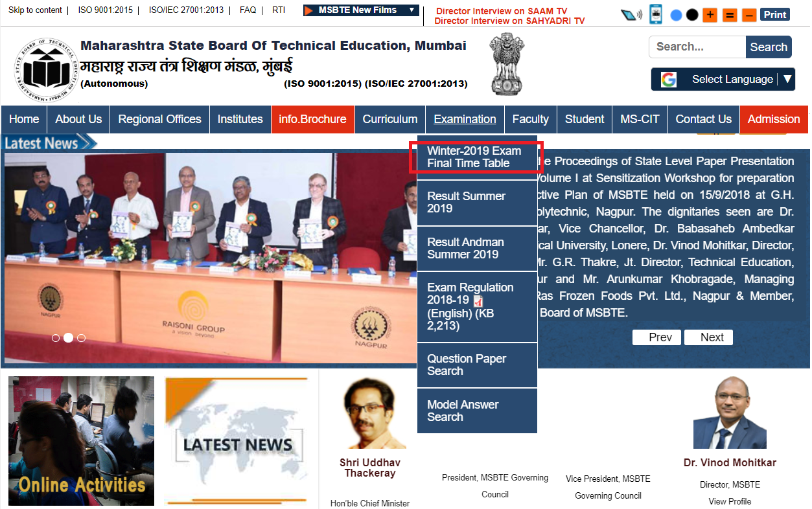Click the Search input field
Image resolution: width=812 pixels, height=509 pixels.
click(x=697, y=47)
